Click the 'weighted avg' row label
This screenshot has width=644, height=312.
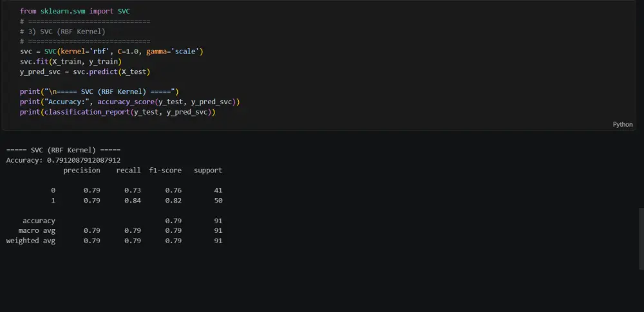31,241
